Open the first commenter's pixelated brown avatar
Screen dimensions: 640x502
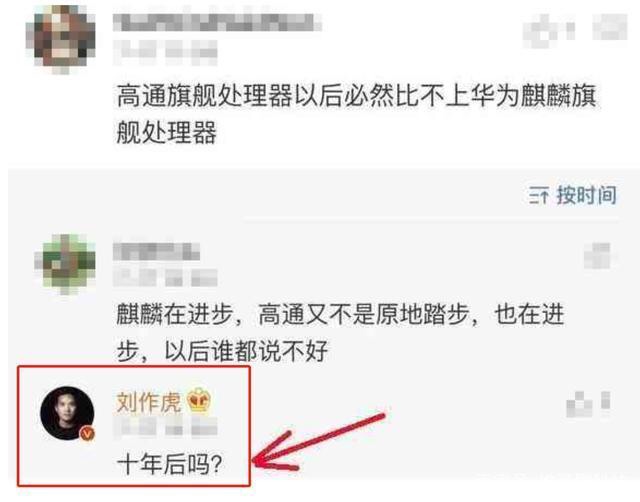point(61,40)
